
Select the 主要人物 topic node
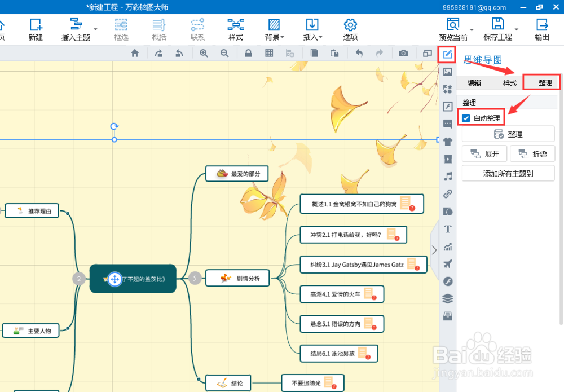31,331
